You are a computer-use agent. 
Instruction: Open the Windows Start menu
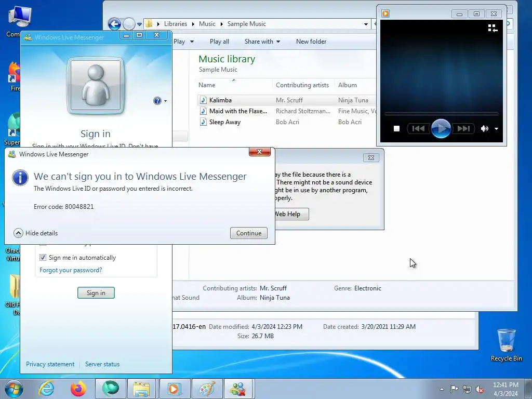tap(14, 389)
